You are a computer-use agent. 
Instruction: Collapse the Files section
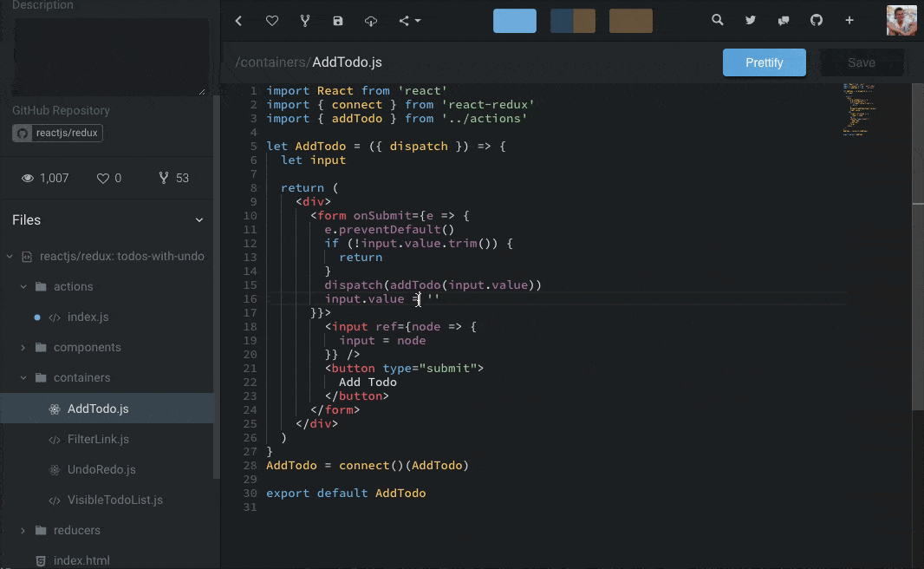click(x=198, y=220)
